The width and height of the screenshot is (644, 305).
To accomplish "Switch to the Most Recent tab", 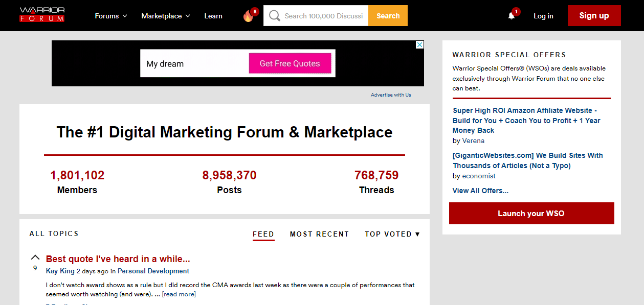I will [x=319, y=234].
